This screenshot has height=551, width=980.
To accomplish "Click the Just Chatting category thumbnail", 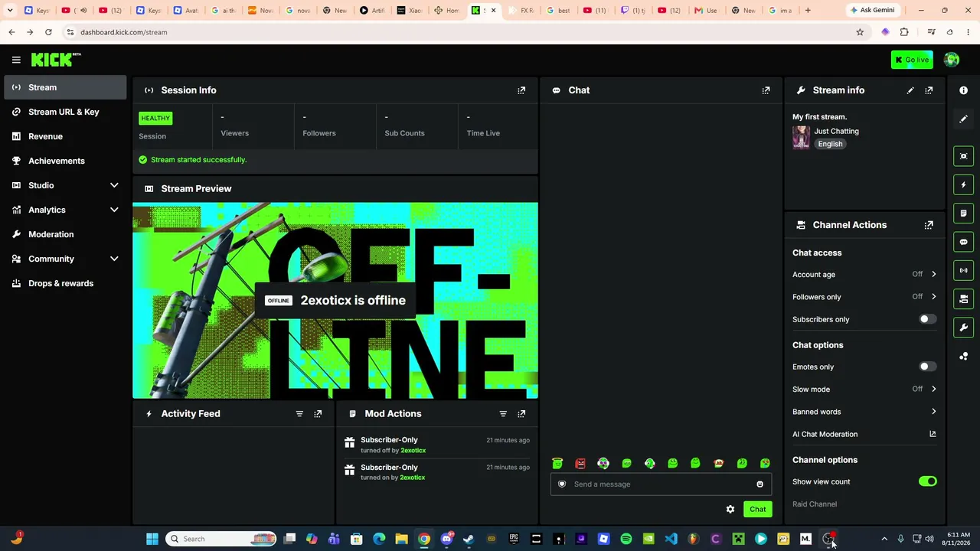I will [801, 137].
